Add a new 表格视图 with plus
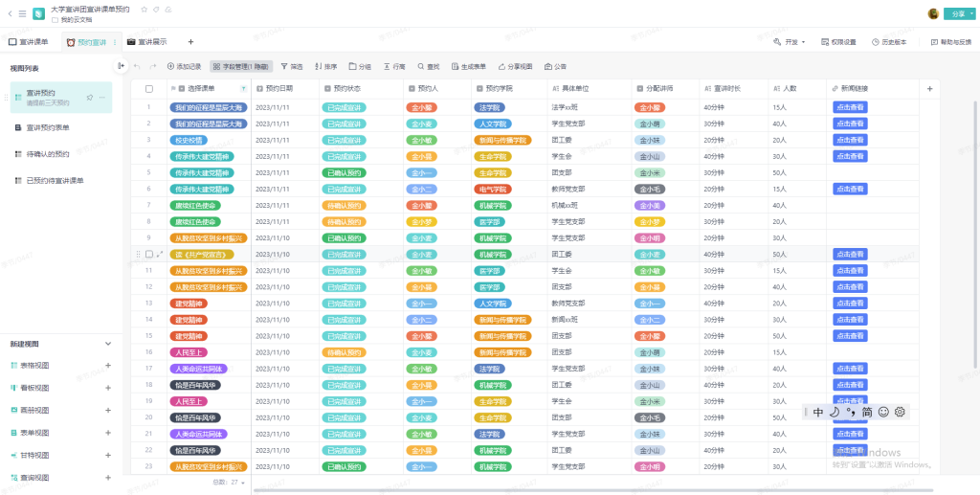 point(108,366)
